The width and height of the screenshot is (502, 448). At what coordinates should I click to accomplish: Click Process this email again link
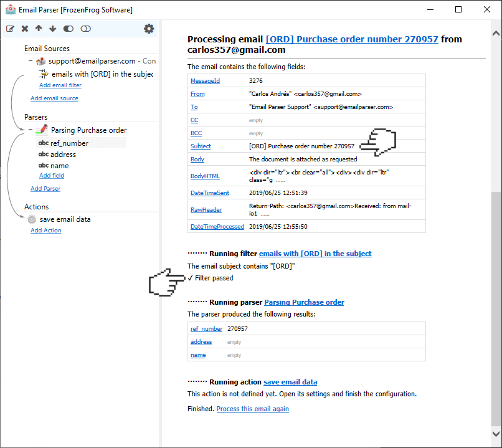pyautogui.click(x=253, y=409)
